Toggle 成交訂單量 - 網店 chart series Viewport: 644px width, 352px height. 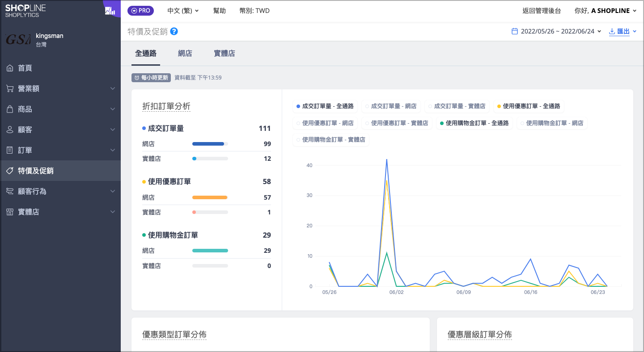391,106
